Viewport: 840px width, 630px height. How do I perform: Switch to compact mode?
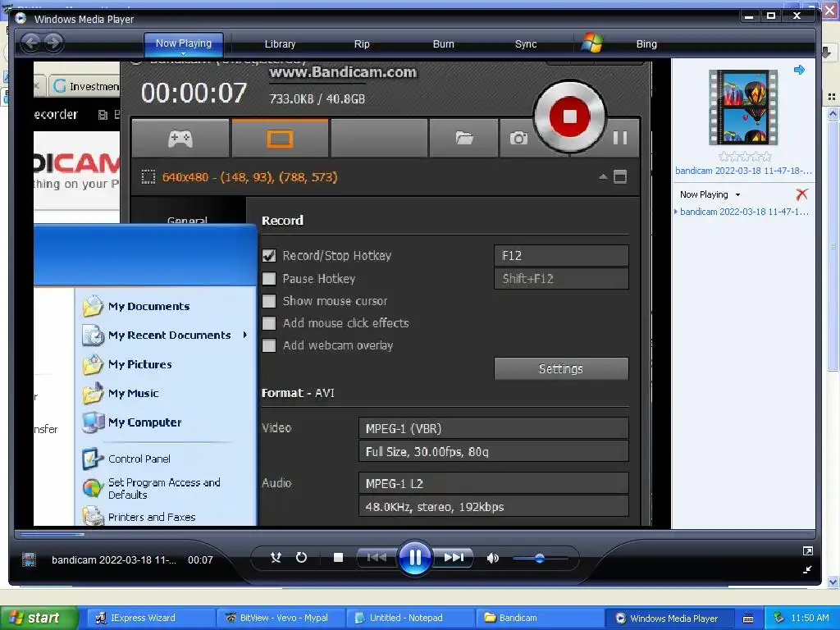(807, 569)
